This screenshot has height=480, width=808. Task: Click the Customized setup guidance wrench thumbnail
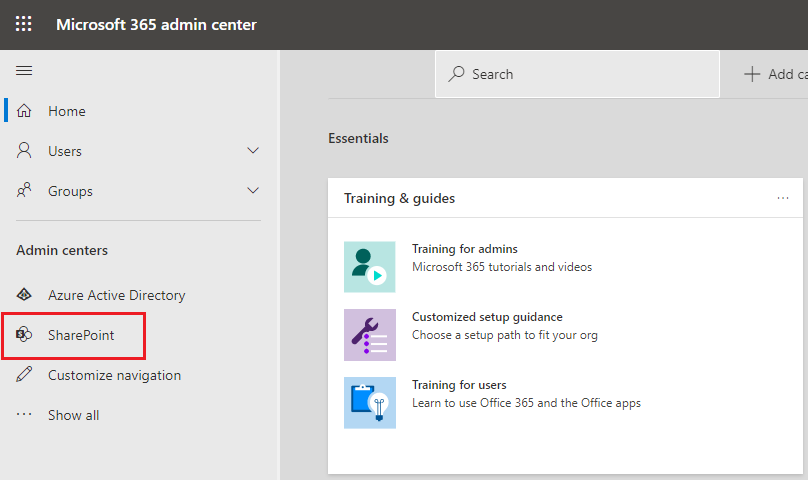pyautogui.click(x=369, y=335)
